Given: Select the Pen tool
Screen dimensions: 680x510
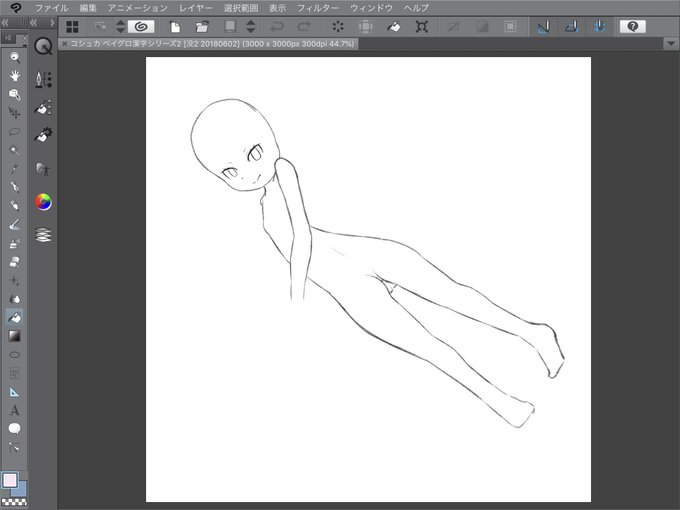Looking at the screenshot, I should click(14, 187).
